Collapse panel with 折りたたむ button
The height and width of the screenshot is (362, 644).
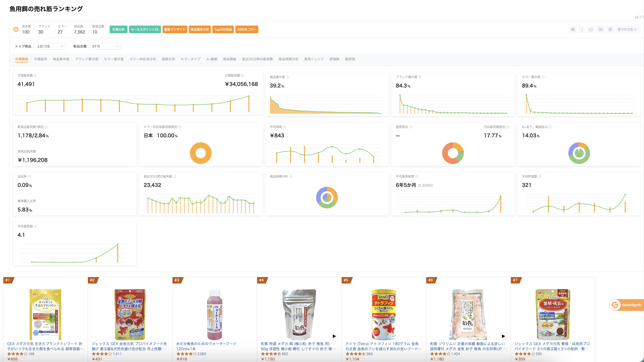tap(627, 29)
